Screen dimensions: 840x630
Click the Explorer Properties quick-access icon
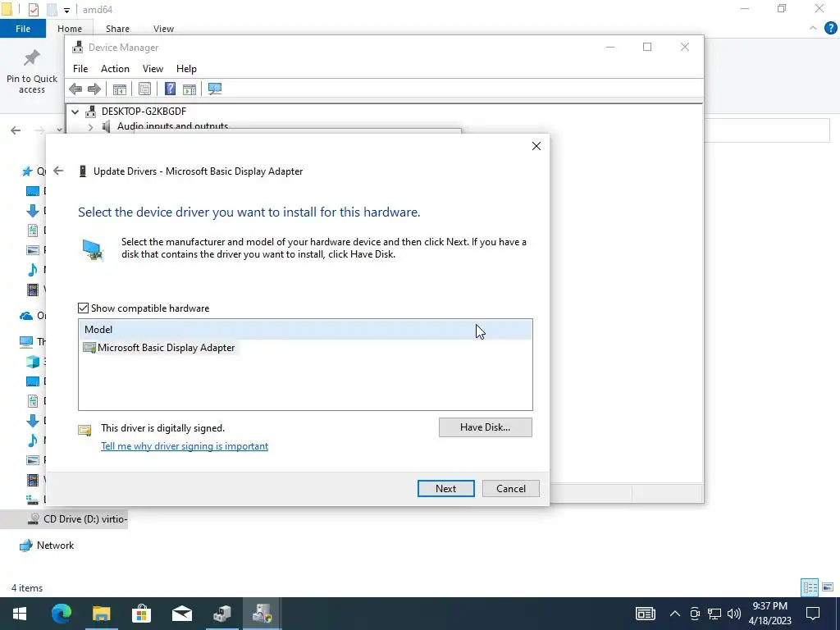(33, 10)
